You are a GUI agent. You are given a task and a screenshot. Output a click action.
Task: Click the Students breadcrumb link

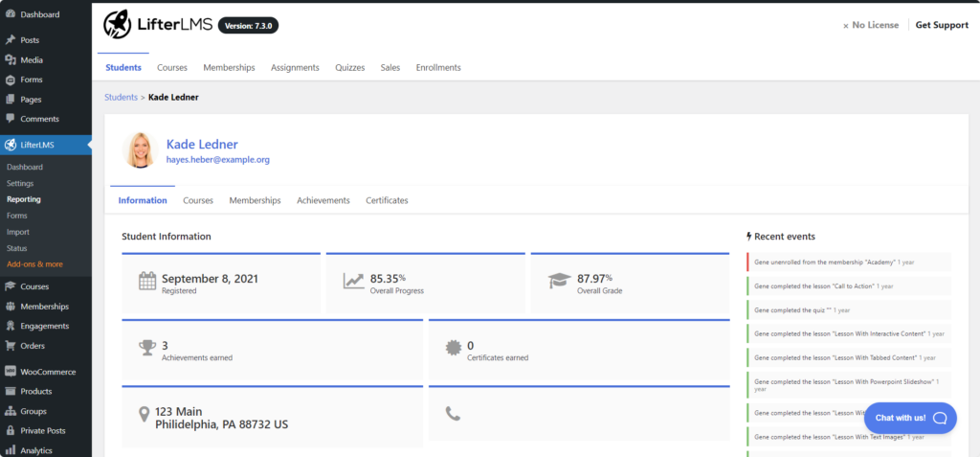[121, 97]
